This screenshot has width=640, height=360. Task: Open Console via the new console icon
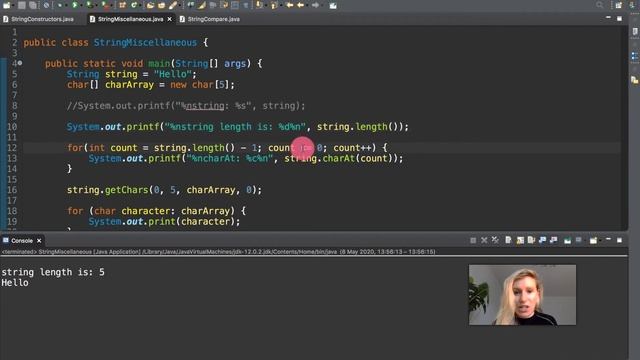pyautogui.click(x=593, y=240)
